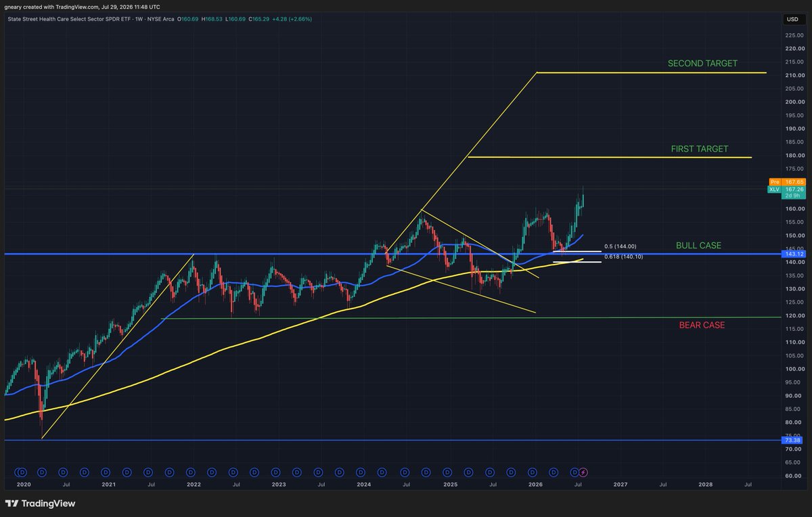This screenshot has height=517, width=812.
Task: Click the 2028 label on the time axis
Action: tap(706, 485)
